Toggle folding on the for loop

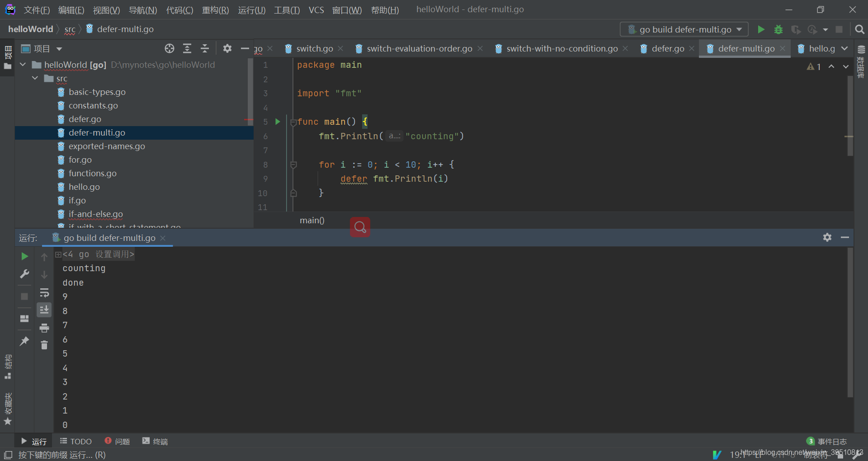tap(293, 165)
